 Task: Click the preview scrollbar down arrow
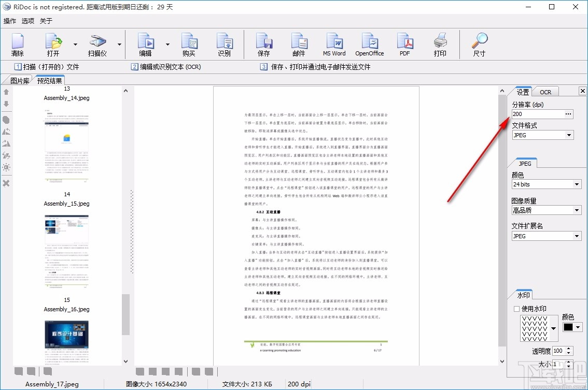[502, 362]
